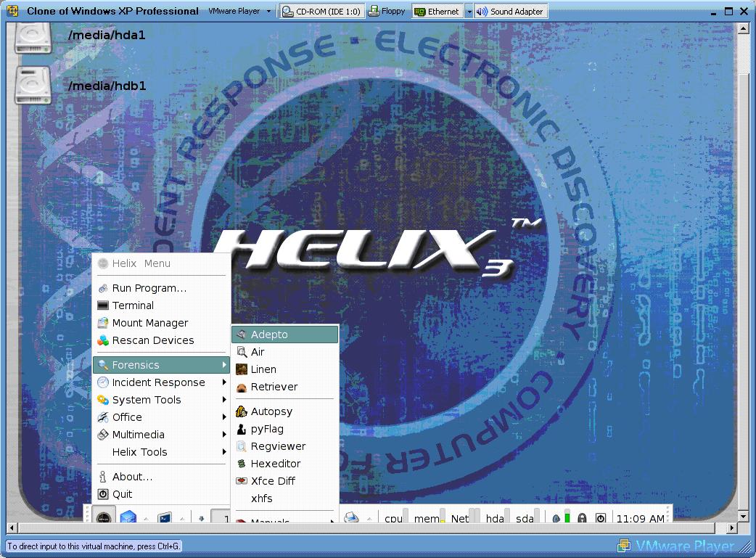The width and height of the screenshot is (756, 558).
Task: Click the blue cube panel launcher
Action: [x=128, y=517]
